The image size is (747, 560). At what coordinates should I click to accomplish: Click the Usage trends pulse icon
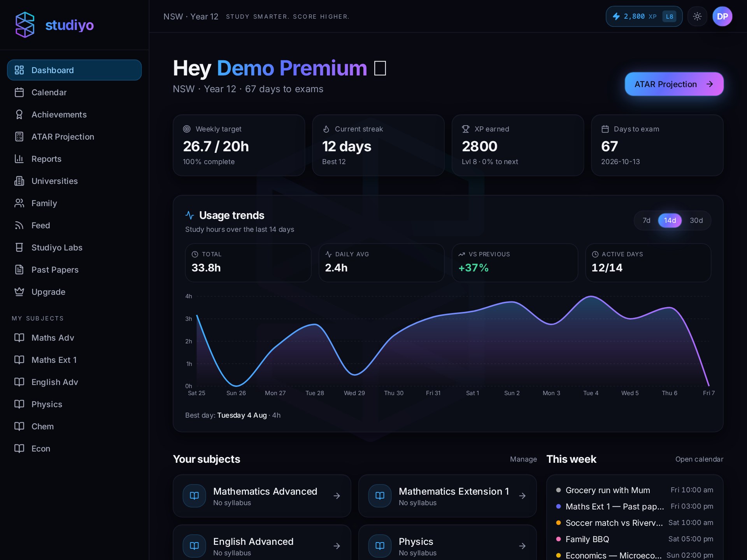point(189,215)
